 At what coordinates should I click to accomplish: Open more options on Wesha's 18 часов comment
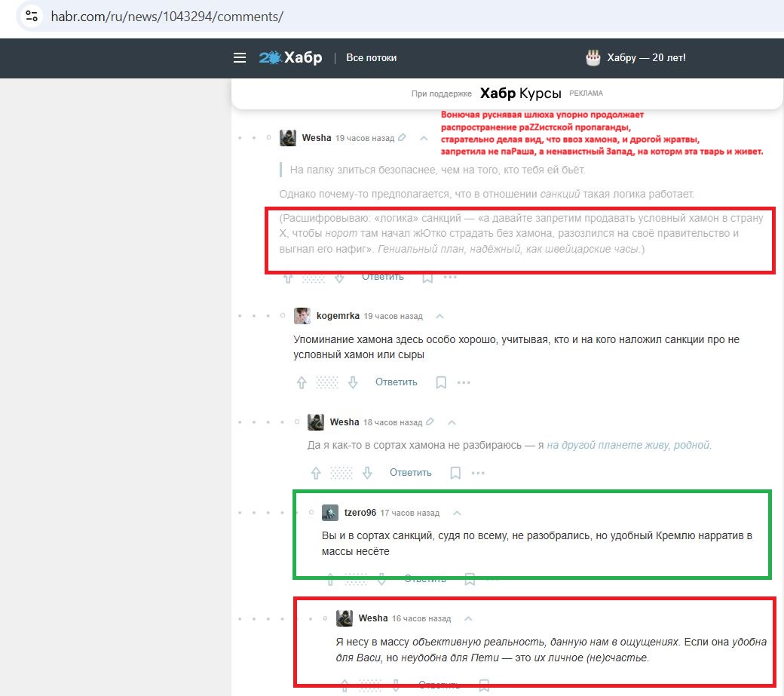click(478, 473)
